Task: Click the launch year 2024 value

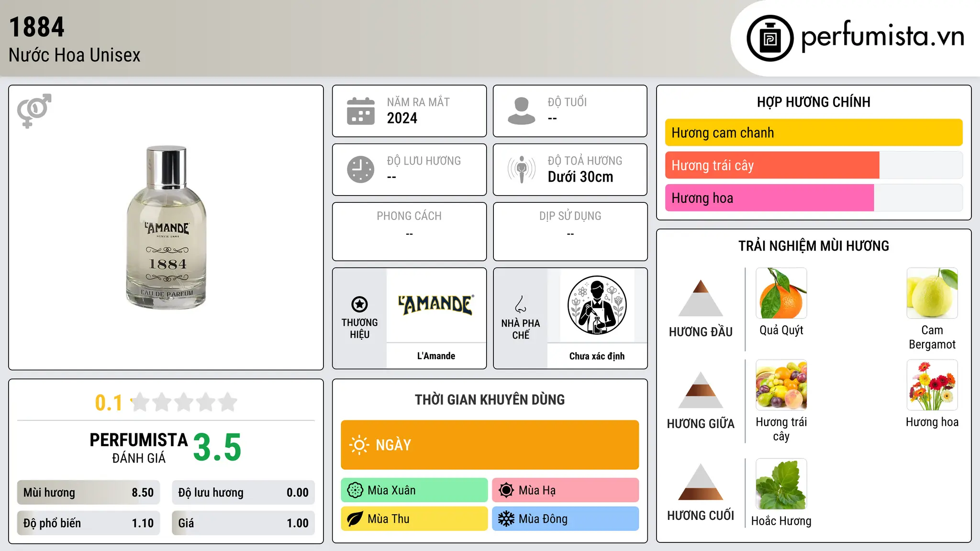Action: click(x=402, y=118)
